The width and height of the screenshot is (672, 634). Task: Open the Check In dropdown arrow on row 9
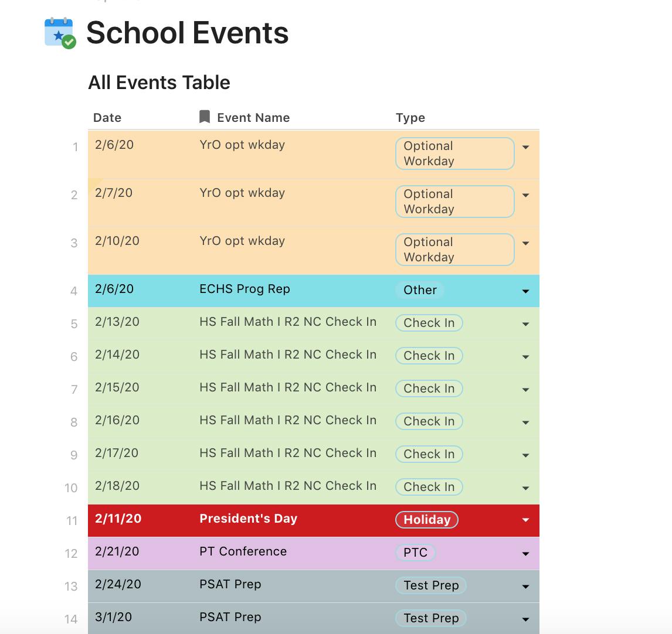[x=525, y=455]
